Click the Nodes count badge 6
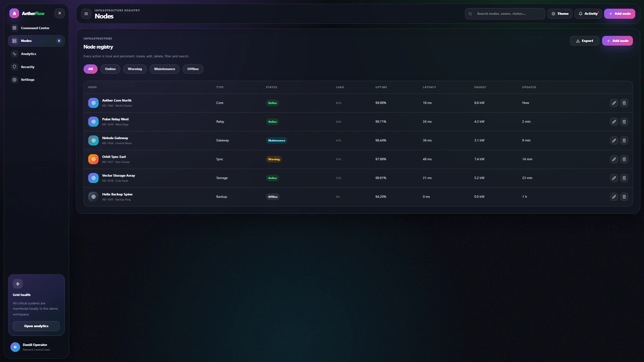The image size is (644, 362). point(59,41)
